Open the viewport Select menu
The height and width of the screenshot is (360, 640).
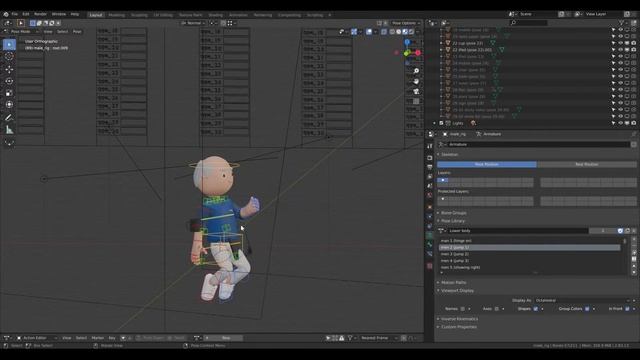click(x=62, y=31)
